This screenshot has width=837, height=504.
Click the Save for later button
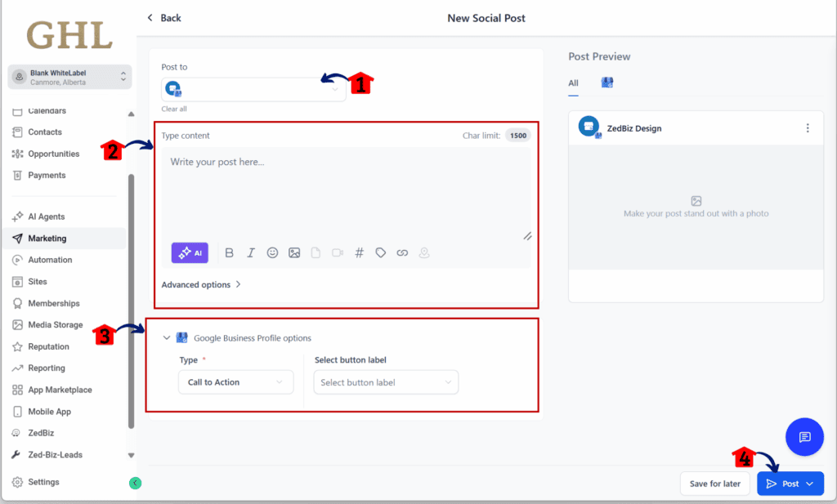pos(714,483)
